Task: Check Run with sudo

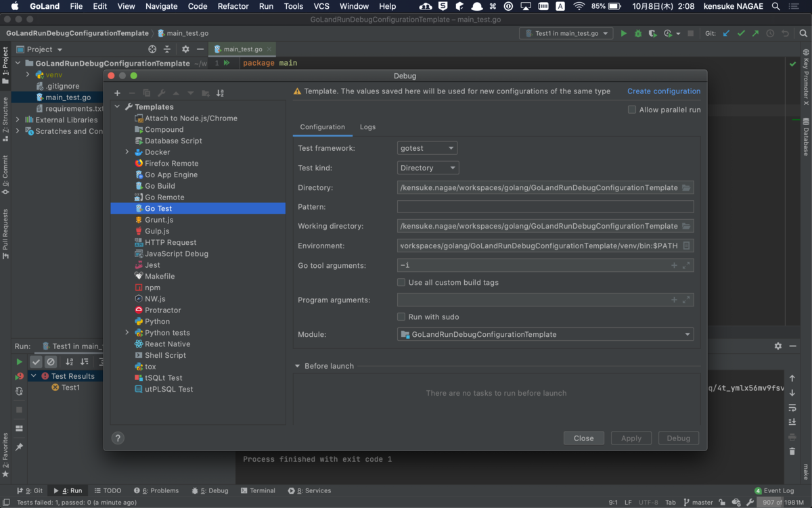Action: click(401, 317)
